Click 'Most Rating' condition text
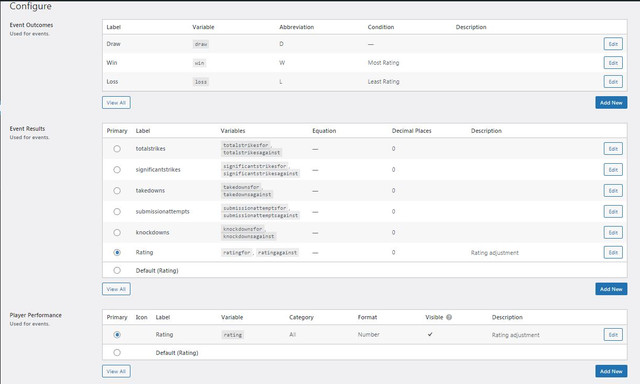 click(383, 63)
